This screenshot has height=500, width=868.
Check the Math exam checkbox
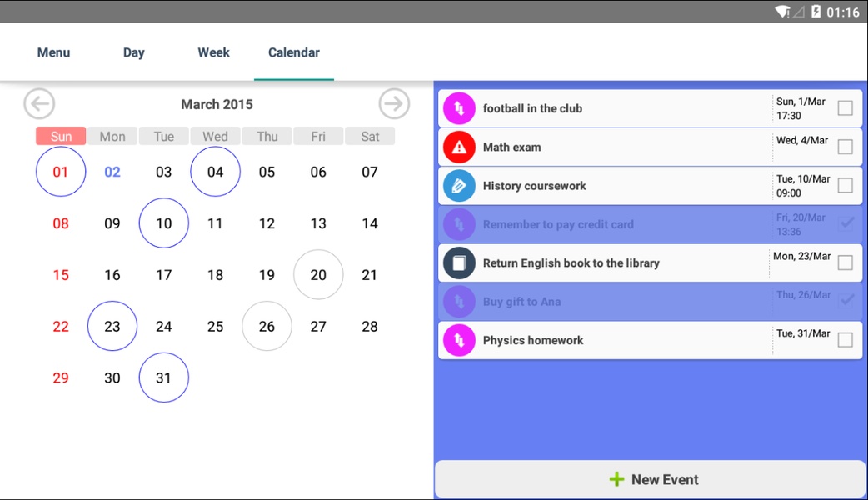point(846,147)
